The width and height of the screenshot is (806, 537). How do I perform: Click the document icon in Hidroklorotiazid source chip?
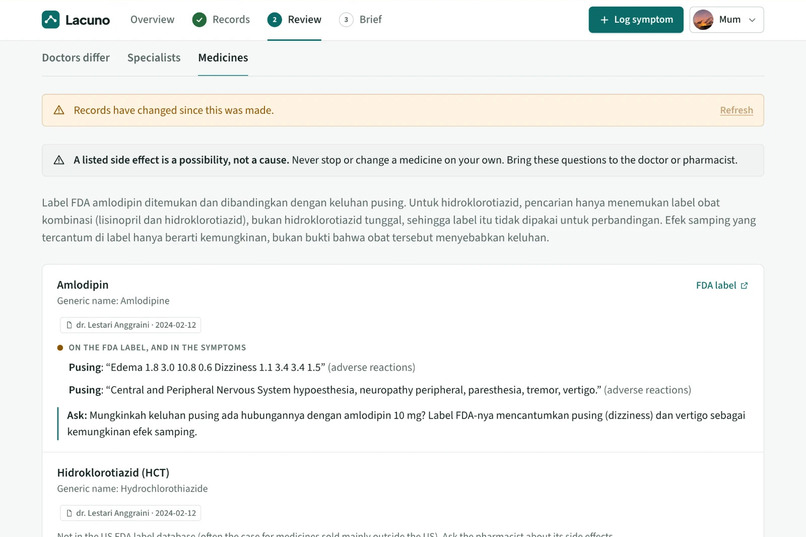[x=69, y=513]
